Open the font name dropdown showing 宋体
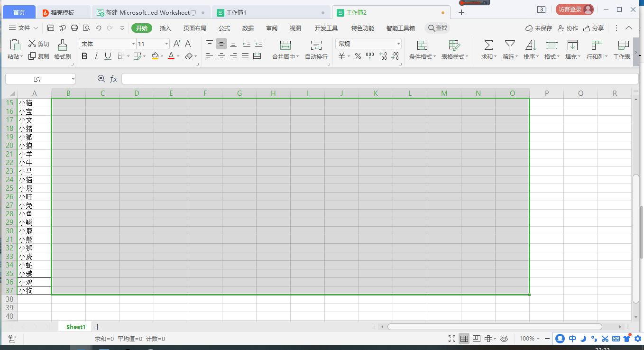 (133, 43)
